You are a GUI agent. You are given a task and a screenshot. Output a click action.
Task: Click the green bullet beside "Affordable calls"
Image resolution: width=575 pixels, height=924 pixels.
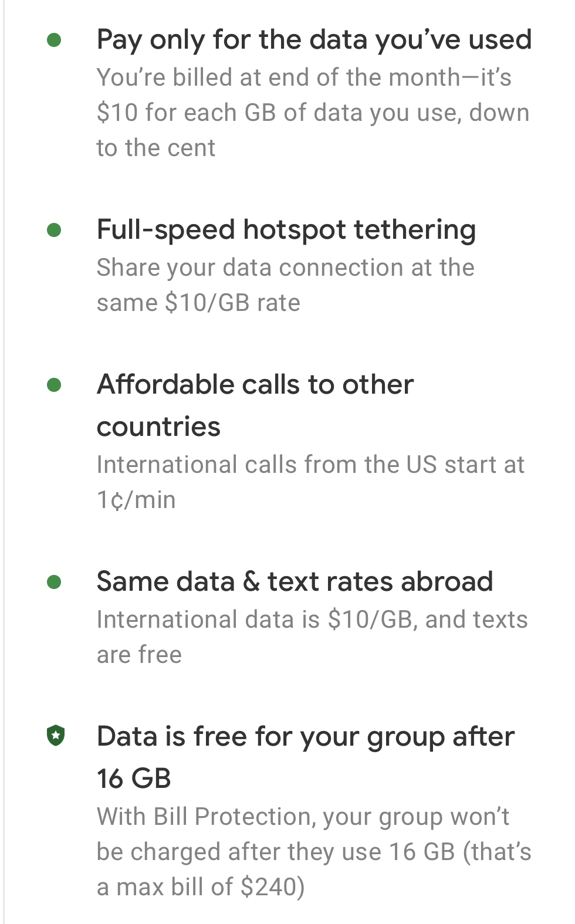click(55, 385)
